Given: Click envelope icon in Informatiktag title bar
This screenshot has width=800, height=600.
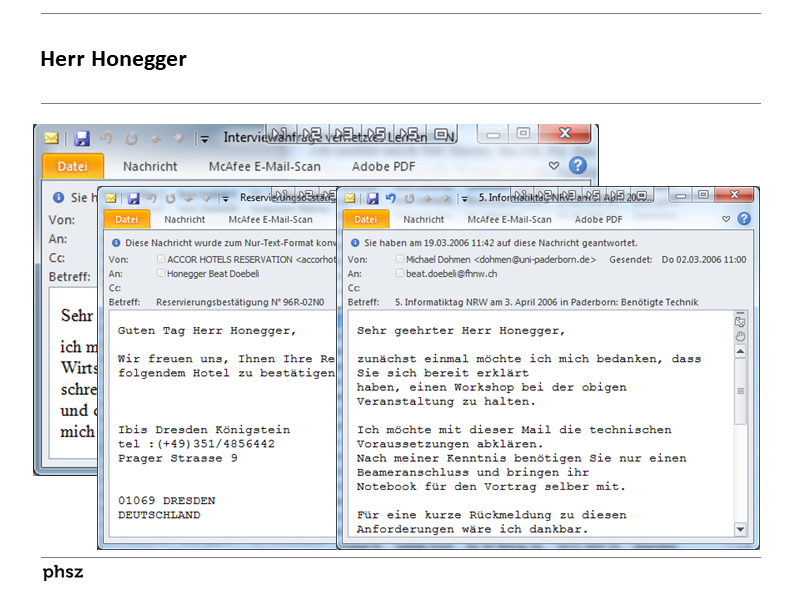Looking at the screenshot, I should click(x=351, y=198).
